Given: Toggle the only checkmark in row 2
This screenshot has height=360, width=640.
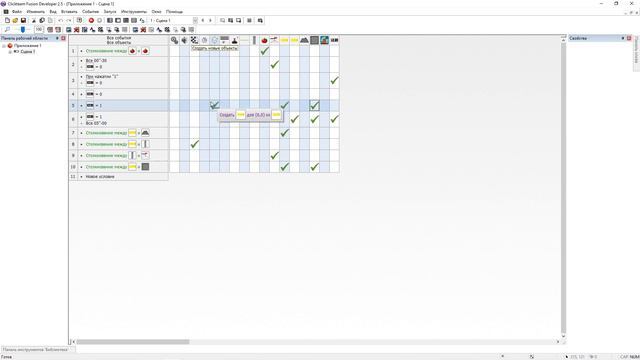Looking at the screenshot, I should click(274, 64).
